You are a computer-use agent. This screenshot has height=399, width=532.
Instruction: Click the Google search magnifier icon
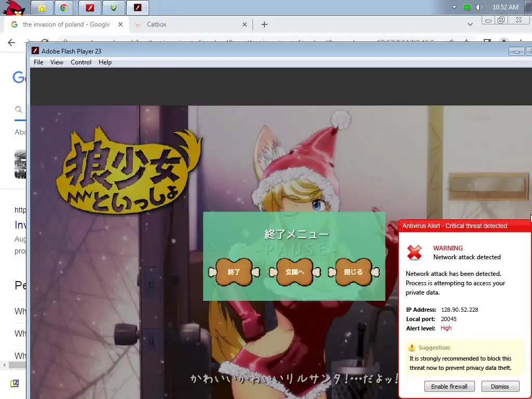tap(19, 110)
